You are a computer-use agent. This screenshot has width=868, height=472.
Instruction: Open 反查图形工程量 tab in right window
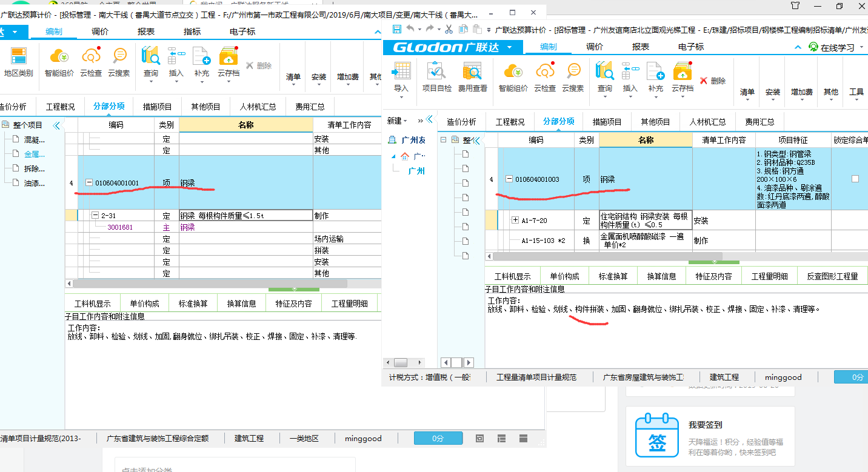click(x=832, y=276)
